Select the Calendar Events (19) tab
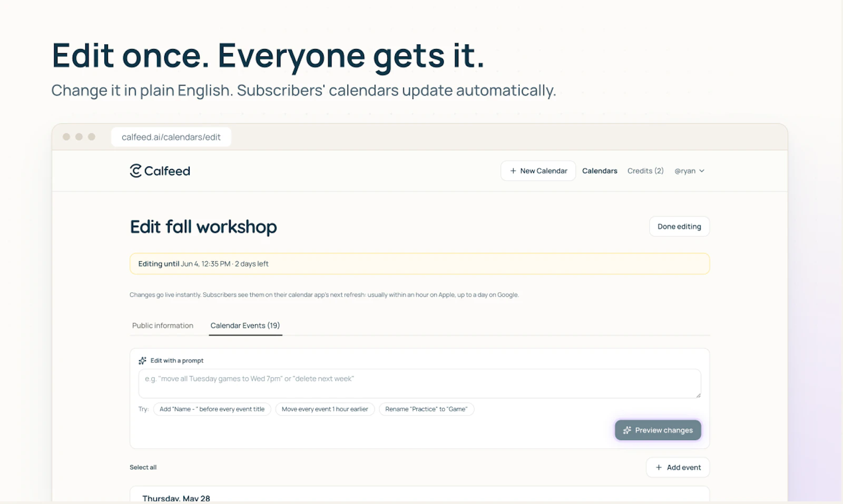Screen dimensions: 843x504 tap(245, 325)
